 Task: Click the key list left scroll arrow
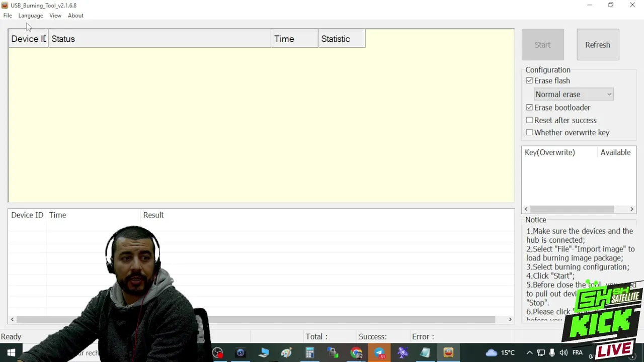click(x=526, y=209)
